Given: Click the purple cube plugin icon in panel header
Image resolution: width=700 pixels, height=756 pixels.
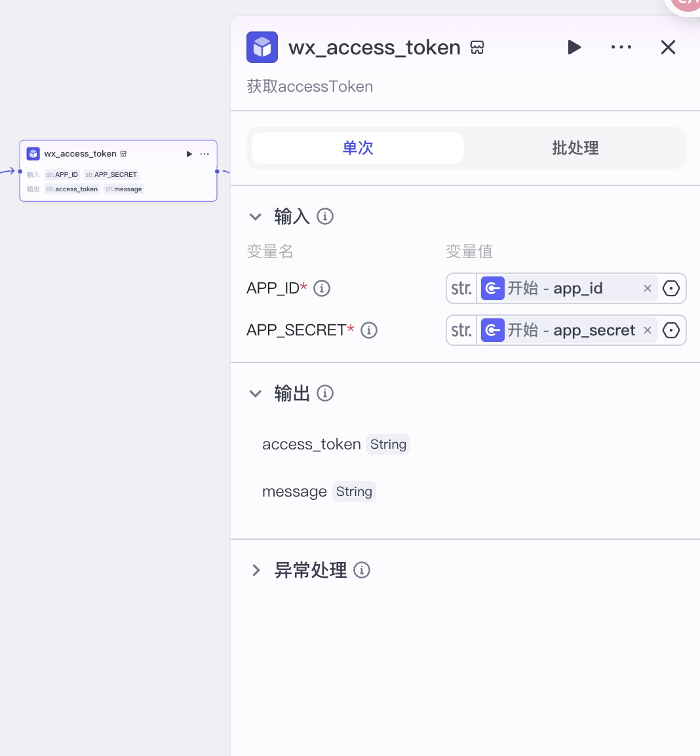Looking at the screenshot, I should point(262,47).
